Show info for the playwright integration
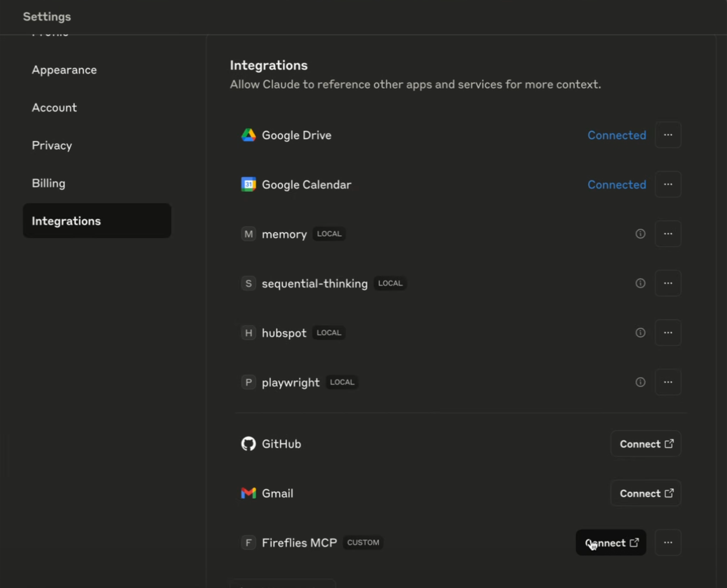This screenshot has height=588, width=727. pyautogui.click(x=640, y=382)
